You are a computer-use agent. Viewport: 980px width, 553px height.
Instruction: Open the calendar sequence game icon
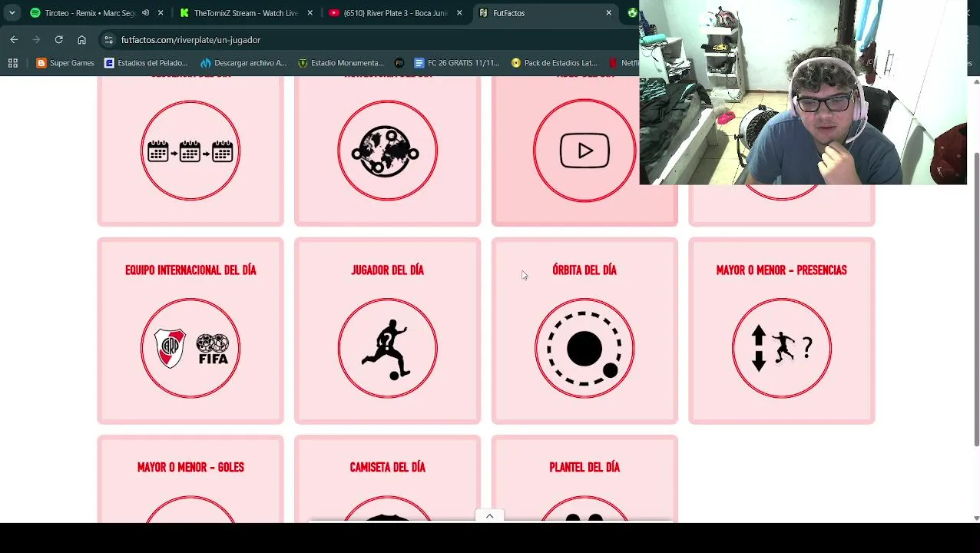pyautogui.click(x=190, y=151)
